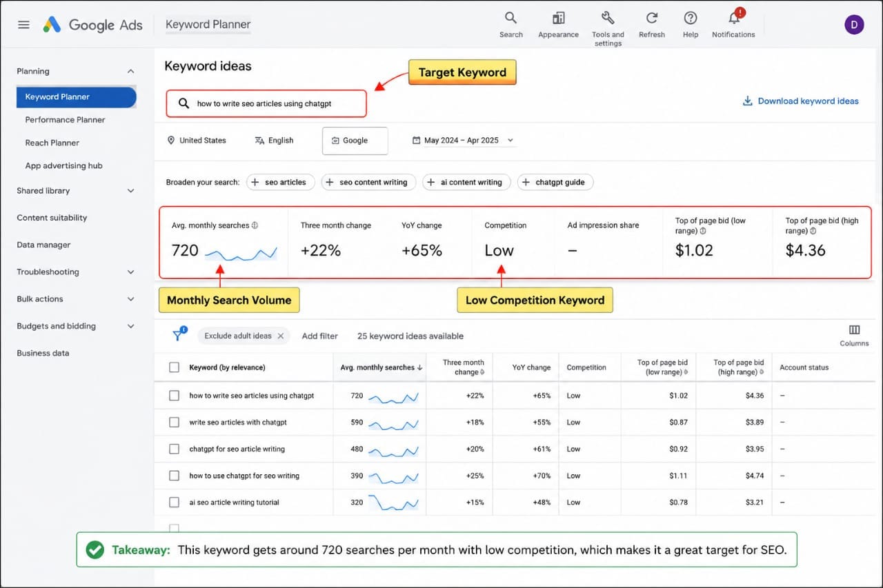Click the filter funnel icon
This screenshot has width=883, height=588.
click(178, 335)
